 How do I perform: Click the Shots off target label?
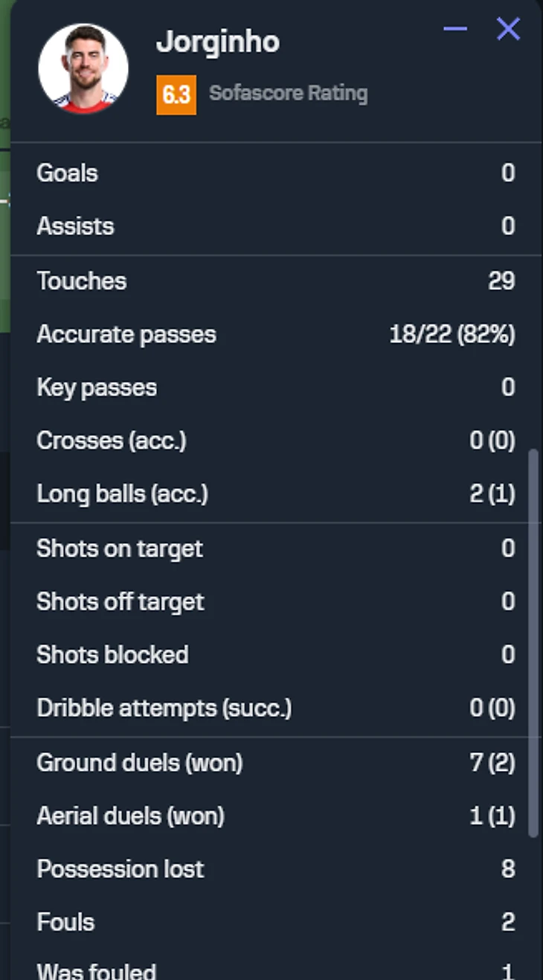121,602
